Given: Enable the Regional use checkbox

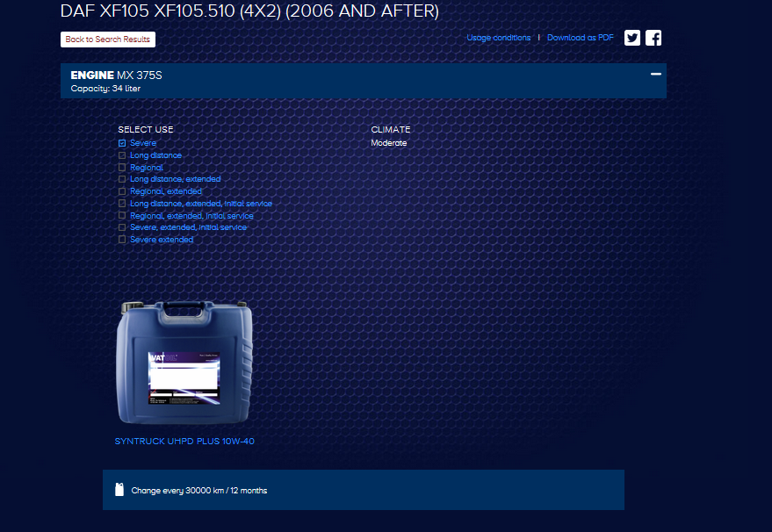Looking at the screenshot, I should pos(122,168).
